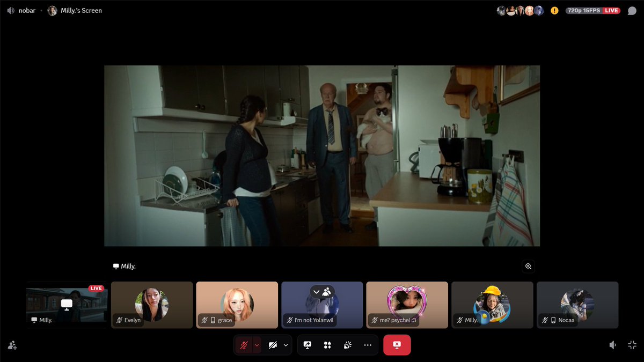644x362 pixels.
Task: Click the volume speaker icon at the lower right
Action: tap(613, 345)
